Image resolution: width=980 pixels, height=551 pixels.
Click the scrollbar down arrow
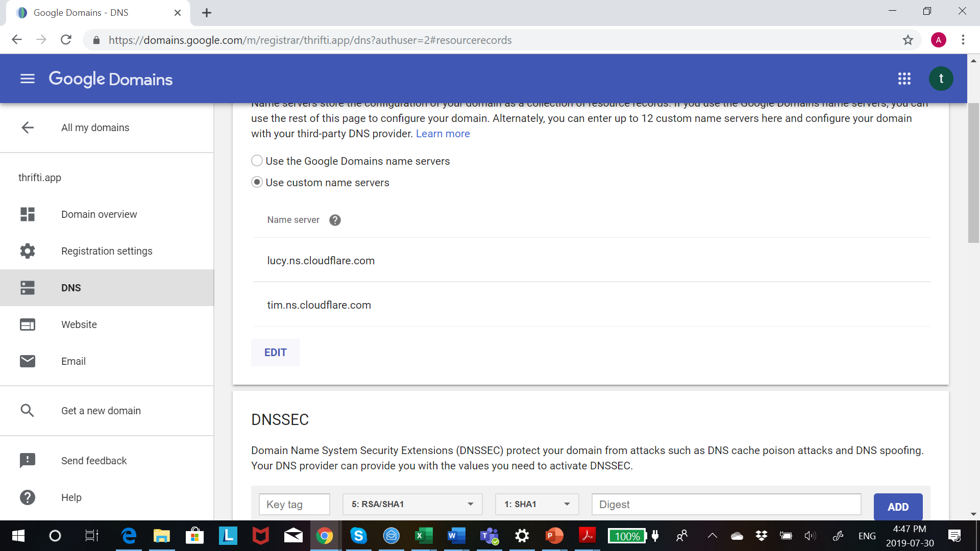pos(973,514)
